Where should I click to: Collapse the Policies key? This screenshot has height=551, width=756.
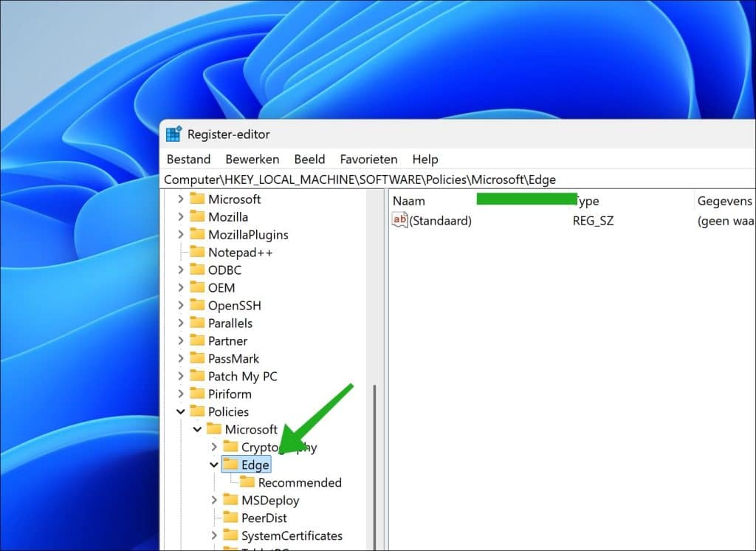point(181,411)
